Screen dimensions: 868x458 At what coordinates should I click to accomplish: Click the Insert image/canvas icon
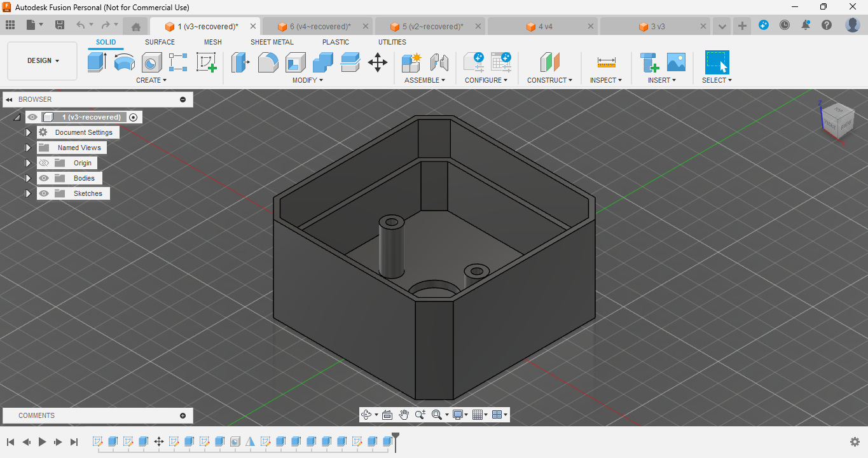point(676,62)
